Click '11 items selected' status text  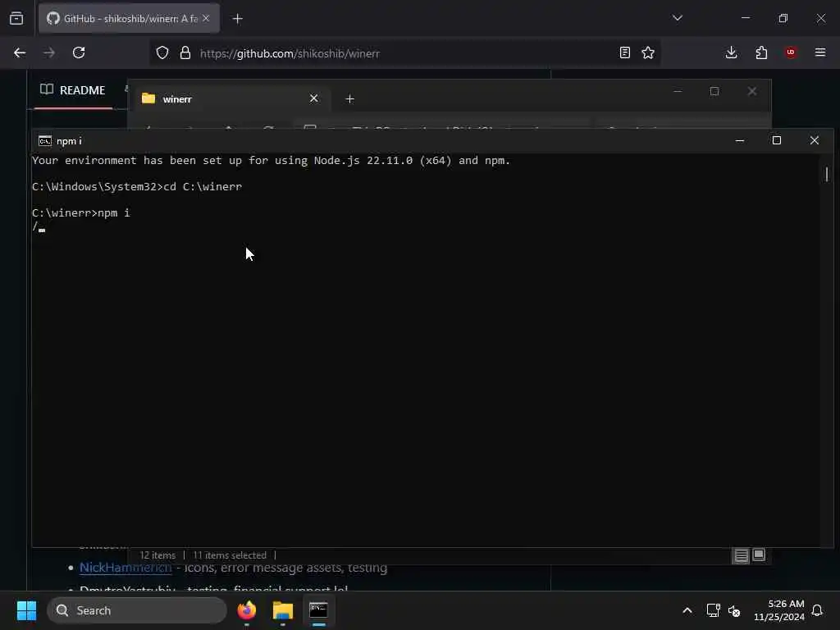[x=230, y=555]
